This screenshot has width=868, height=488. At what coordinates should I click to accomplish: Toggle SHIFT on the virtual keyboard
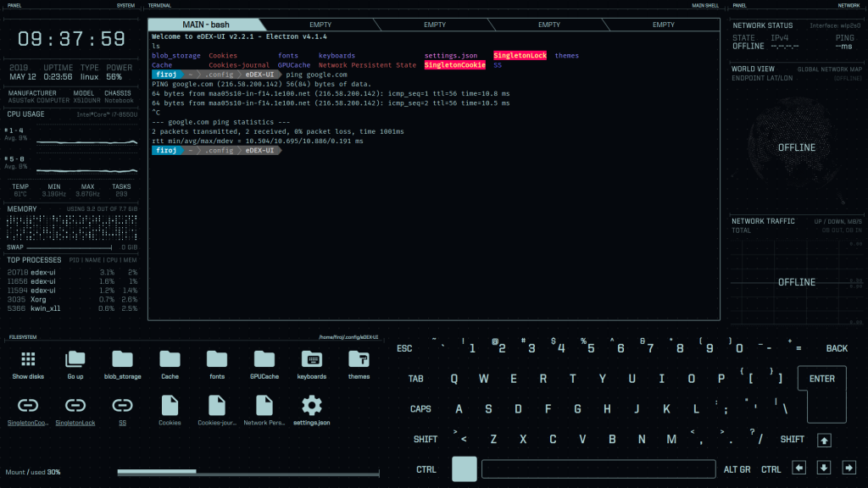tap(426, 439)
